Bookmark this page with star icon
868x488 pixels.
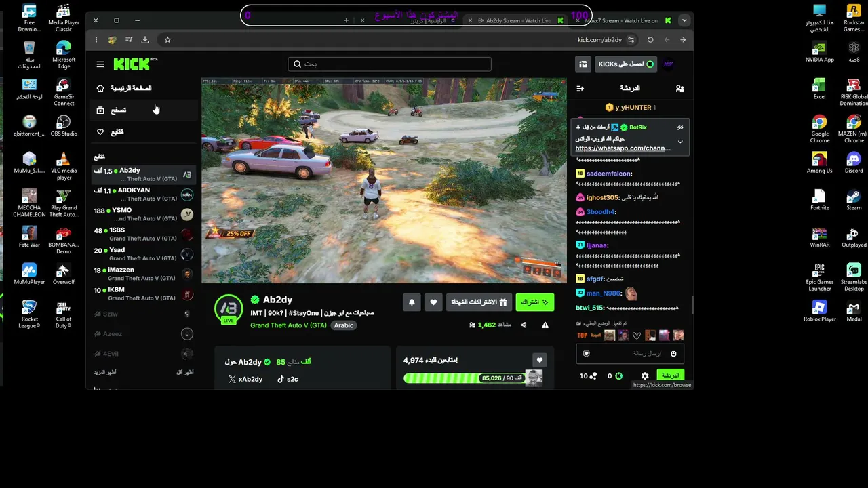click(167, 40)
